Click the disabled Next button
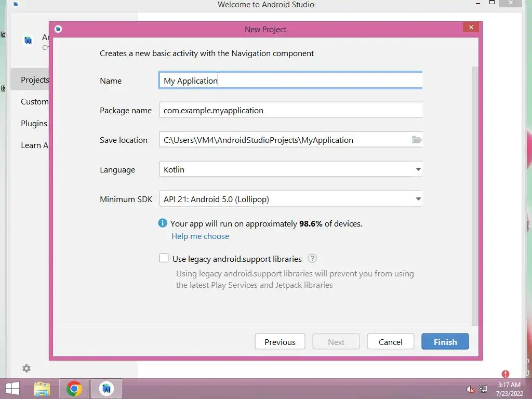The height and width of the screenshot is (399, 532). (336, 342)
